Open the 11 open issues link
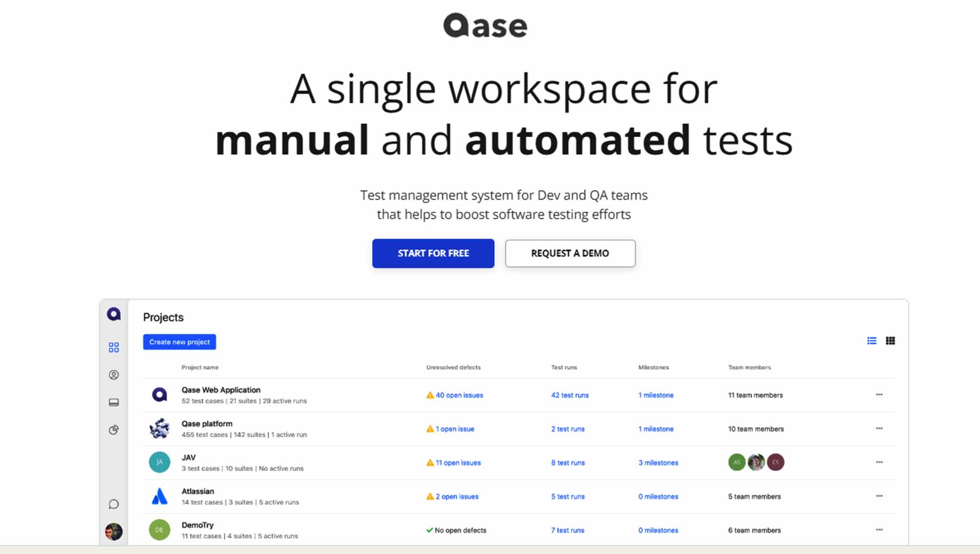This screenshot has width=980, height=554. point(458,463)
